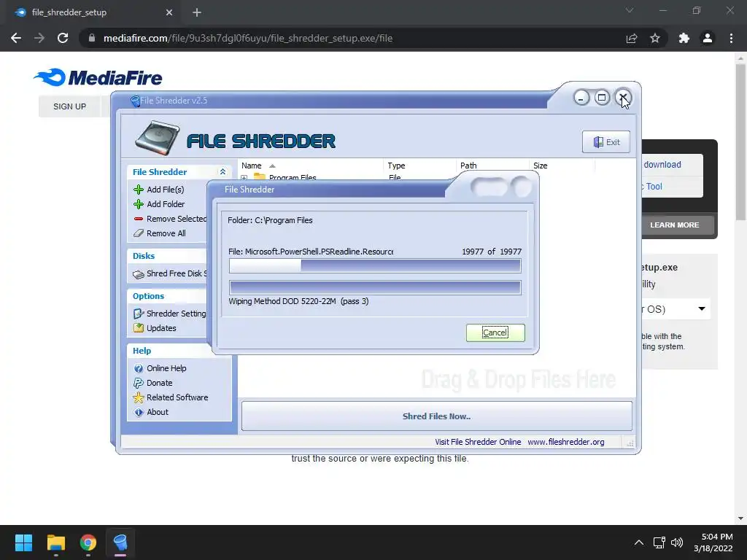Click the "19977 of 19977" counter text
747x560 pixels.
point(492,252)
